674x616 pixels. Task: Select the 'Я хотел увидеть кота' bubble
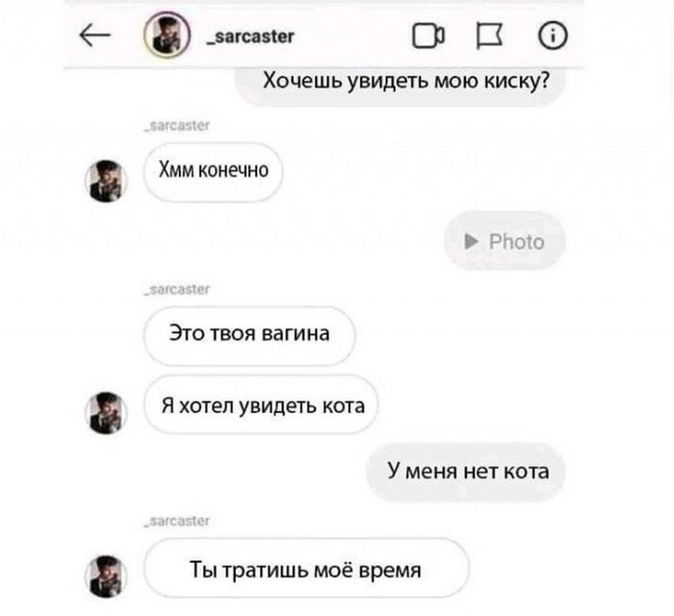coord(261,404)
